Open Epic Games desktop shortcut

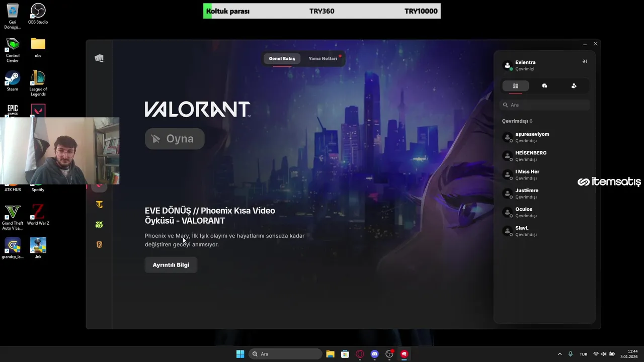tap(13, 110)
